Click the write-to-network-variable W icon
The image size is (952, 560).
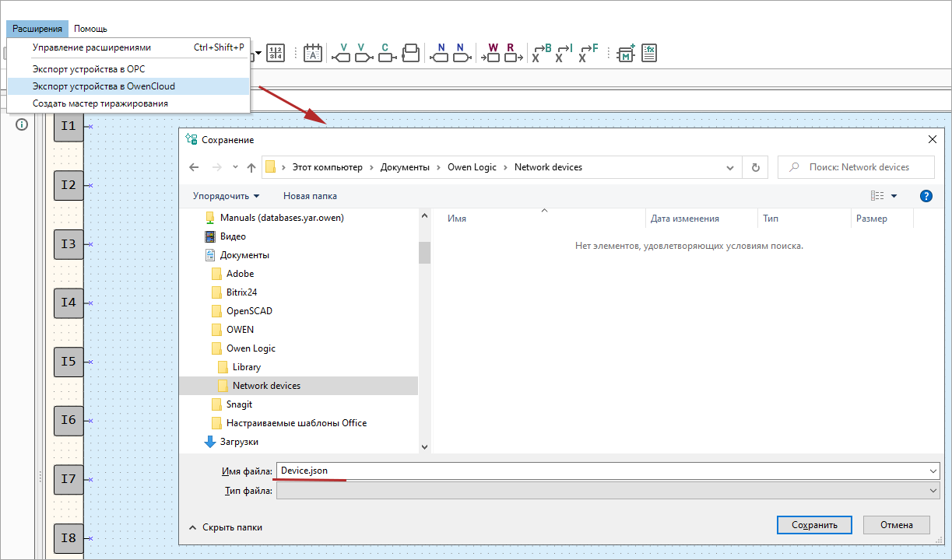[492, 53]
